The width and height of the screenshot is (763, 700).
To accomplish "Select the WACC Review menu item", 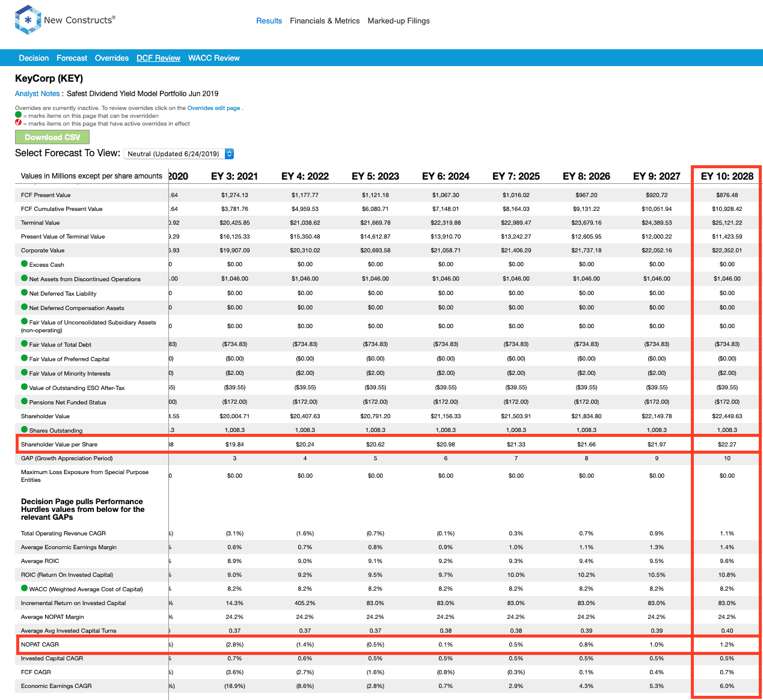I will click(214, 58).
